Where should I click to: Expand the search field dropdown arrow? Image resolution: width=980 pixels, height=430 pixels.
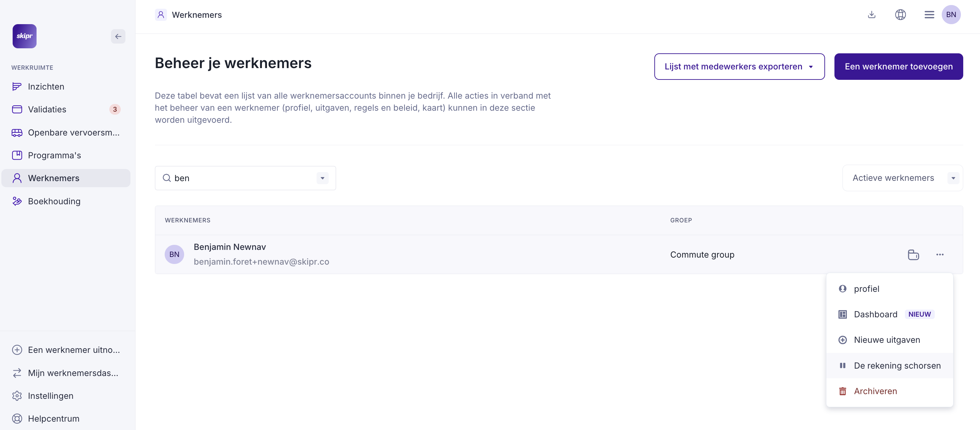pos(322,178)
